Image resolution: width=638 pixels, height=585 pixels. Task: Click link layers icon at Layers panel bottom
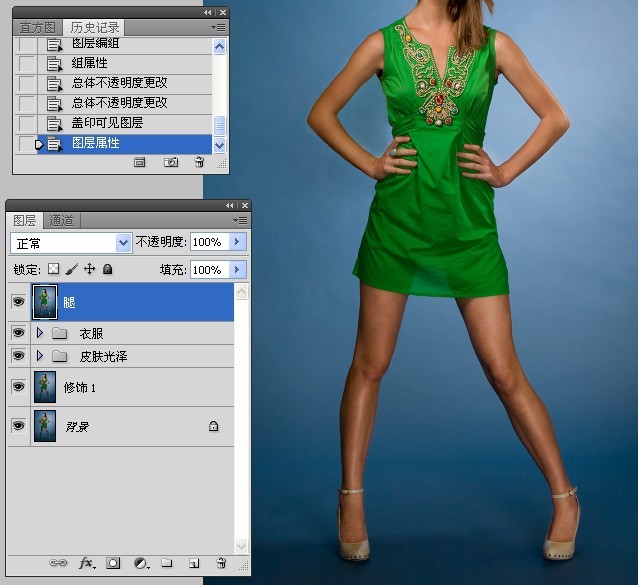[x=58, y=563]
